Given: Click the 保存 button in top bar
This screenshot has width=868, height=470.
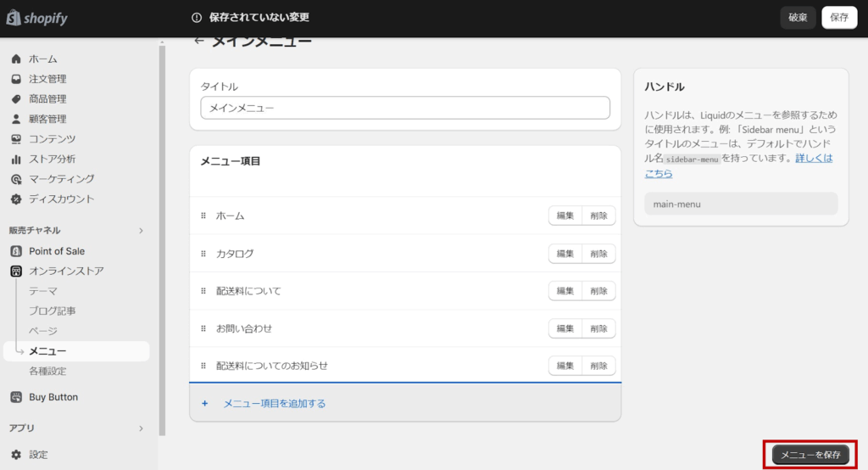Looking at the screenshot, I should coord(839,18).
